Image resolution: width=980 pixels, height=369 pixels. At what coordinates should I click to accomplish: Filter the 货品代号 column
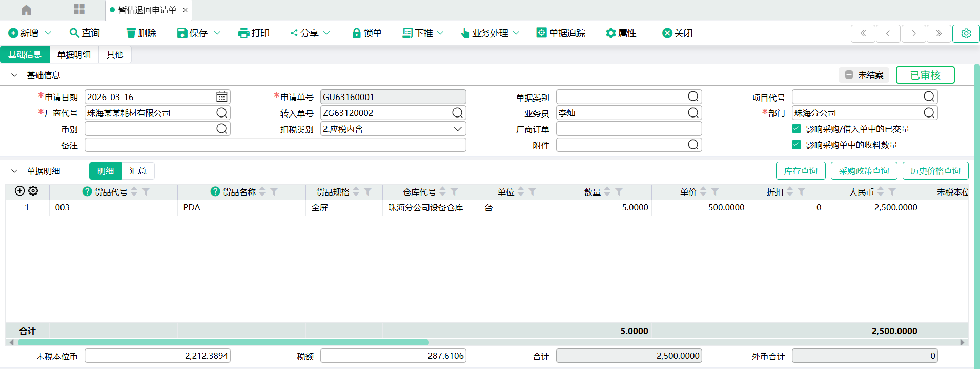point(146,191)
